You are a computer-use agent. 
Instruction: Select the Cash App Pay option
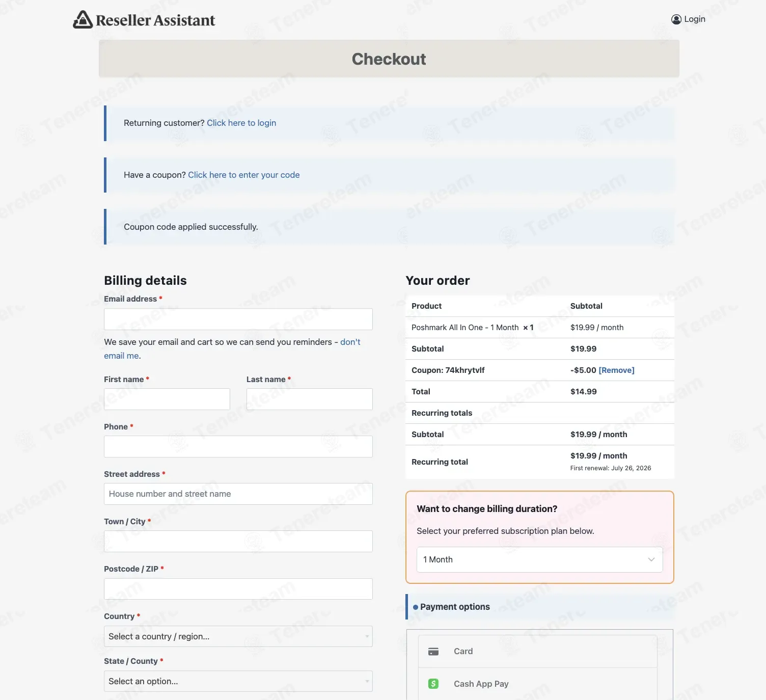coord(538,684)
